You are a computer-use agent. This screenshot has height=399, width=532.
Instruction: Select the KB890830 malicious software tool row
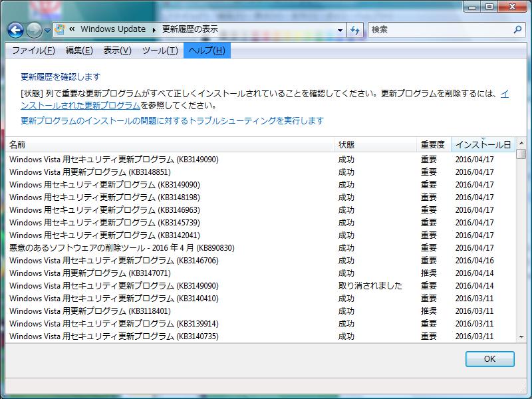click(122, 248)
